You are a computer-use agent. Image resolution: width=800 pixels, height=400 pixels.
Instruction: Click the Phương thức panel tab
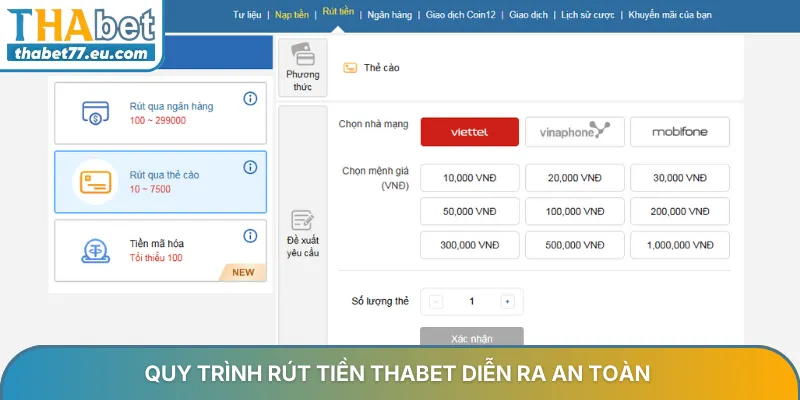303,67
